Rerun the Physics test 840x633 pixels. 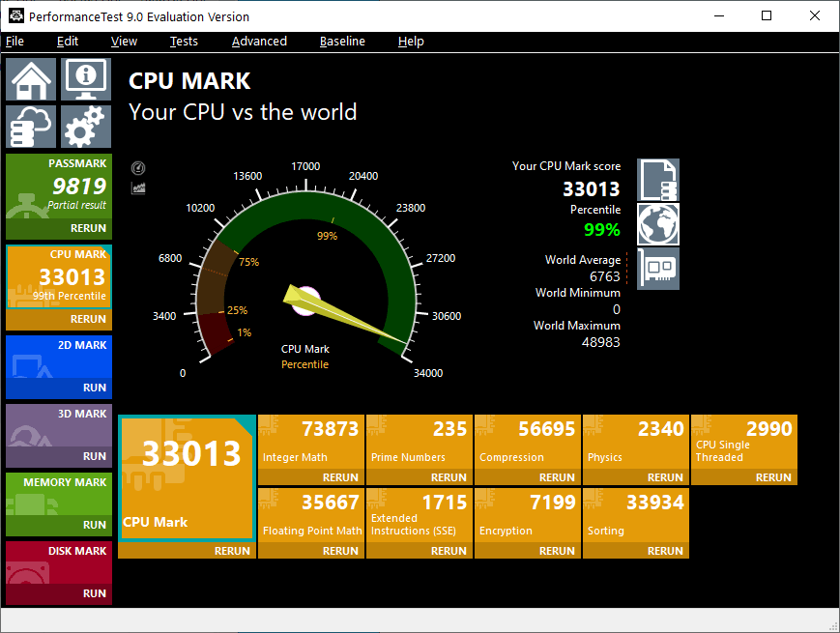tap(635, 477)
